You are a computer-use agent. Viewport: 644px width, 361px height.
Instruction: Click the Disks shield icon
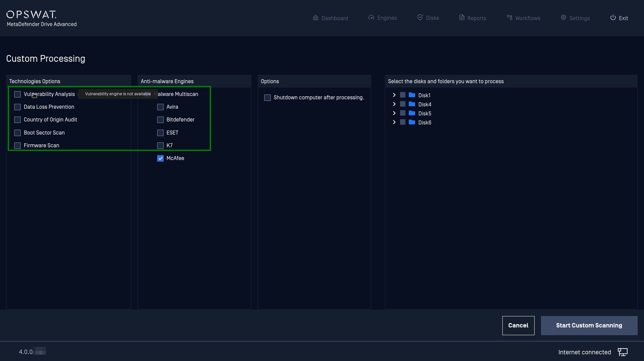(420, 17)
